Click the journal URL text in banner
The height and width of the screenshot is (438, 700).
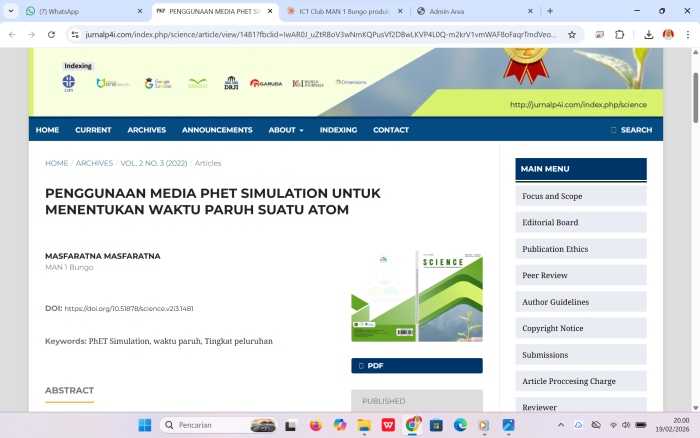click(578, 104)
